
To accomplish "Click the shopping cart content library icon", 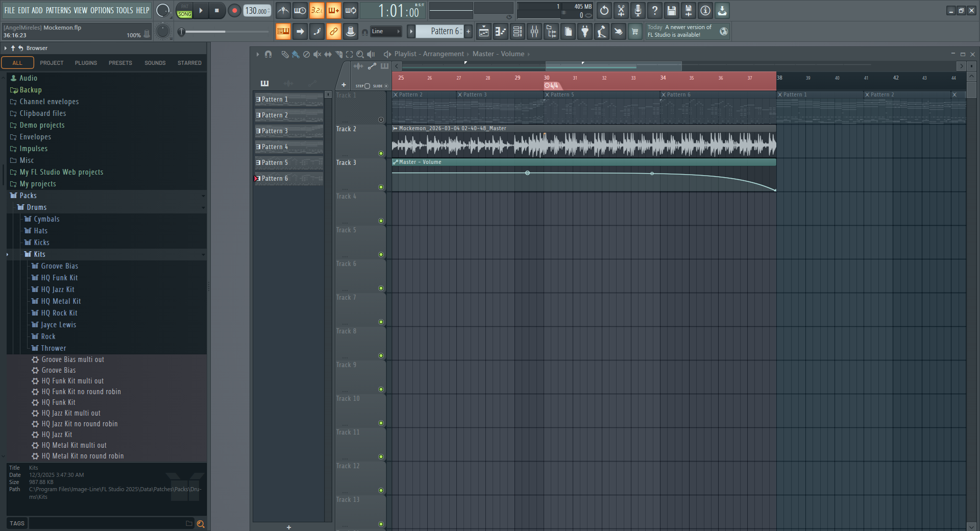I will click(635, 32).
